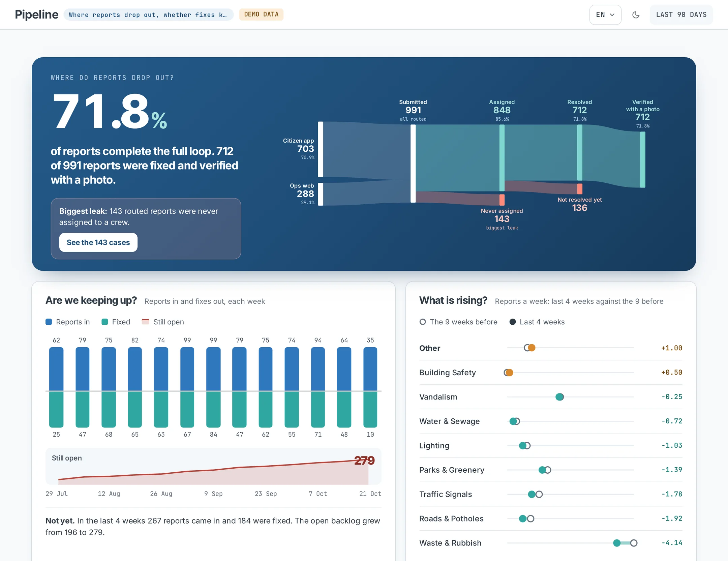Open the See the 143 cases link
The width and height of the screenshot is (728, 561).
pyautogui.click(x=98, y=242)
